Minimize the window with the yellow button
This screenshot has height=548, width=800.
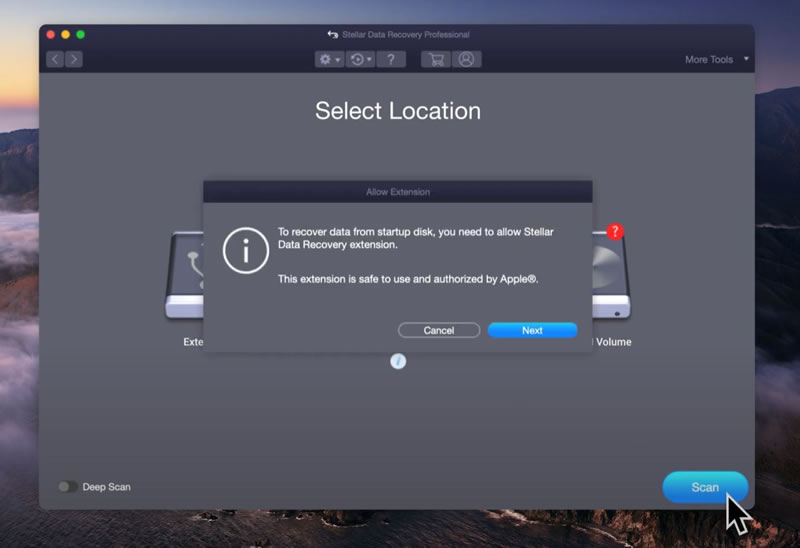point(65,35)
